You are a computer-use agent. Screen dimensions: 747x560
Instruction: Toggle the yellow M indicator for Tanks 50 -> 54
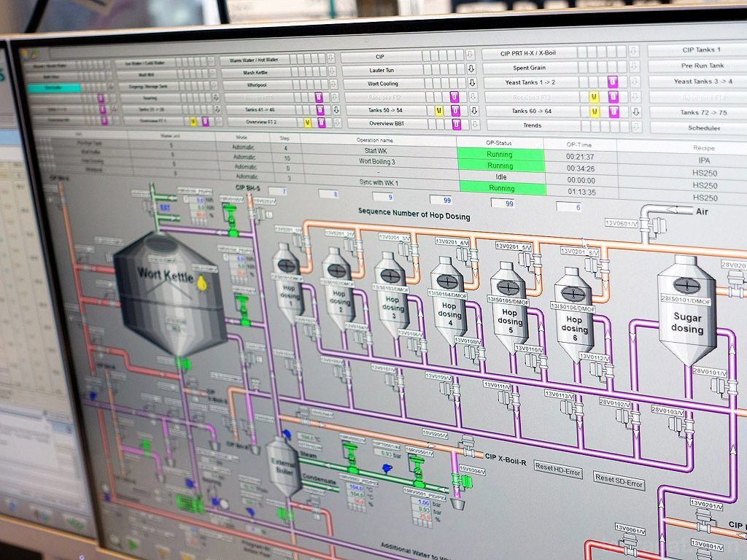(x=439, y=111)
